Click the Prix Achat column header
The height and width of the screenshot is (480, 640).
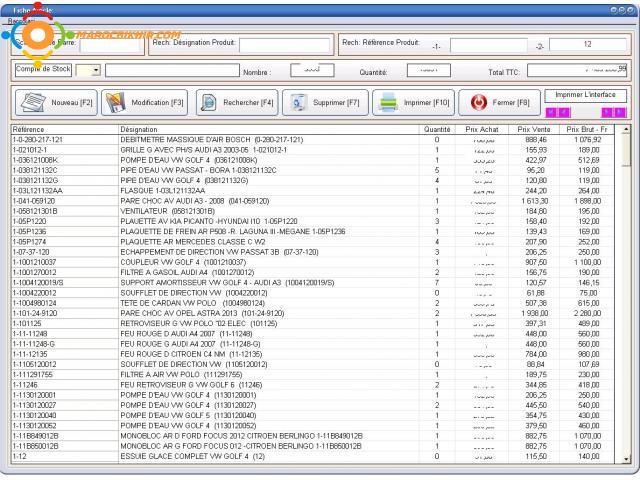pos(482,129)
